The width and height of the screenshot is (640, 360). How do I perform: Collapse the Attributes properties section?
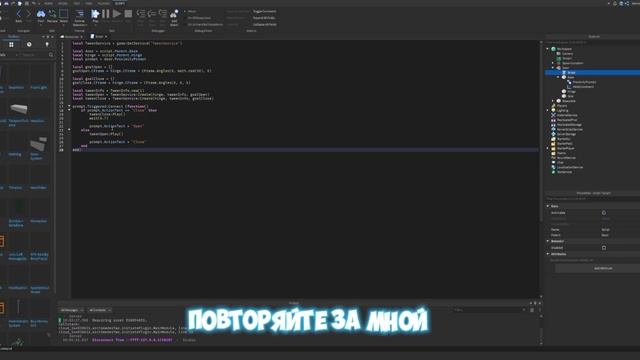(x=548, y=254)
